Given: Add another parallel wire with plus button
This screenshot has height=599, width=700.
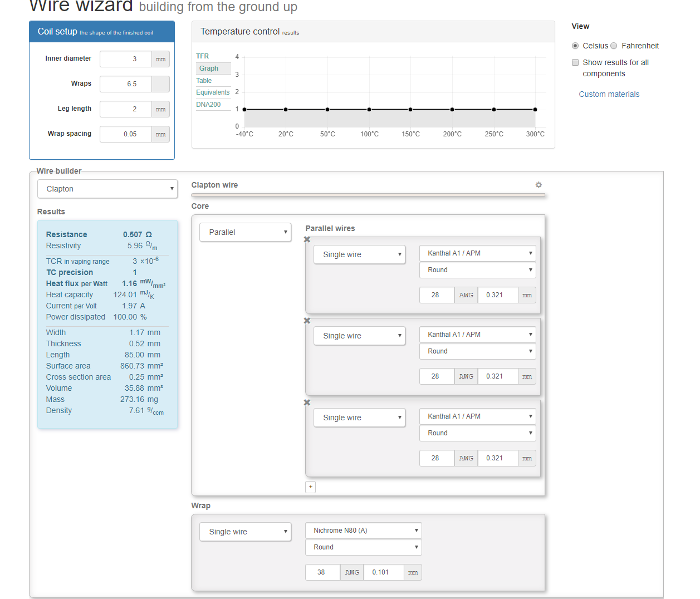Looking at the screenshot, I should (x=311, y=487).
